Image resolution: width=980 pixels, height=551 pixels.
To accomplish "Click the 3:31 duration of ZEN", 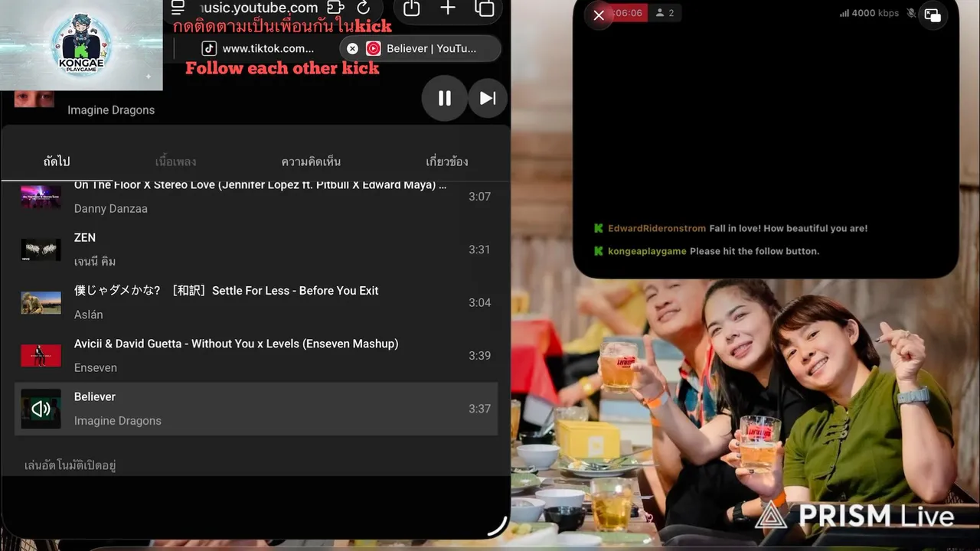I will pos(480,249).
